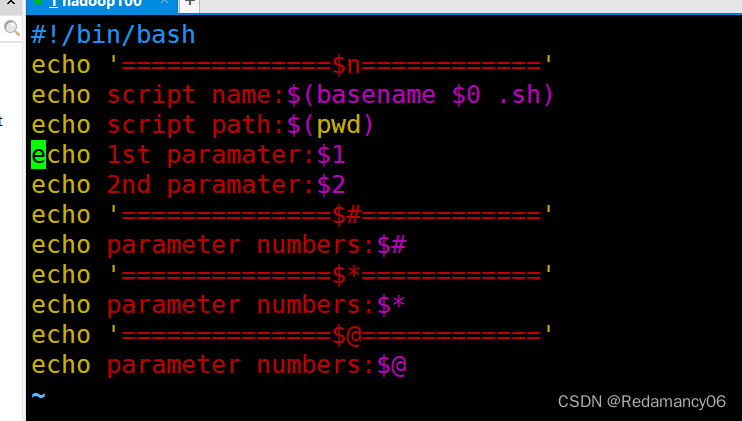
Task: Select the hadoop100 session tab
Action: (x=102, y=5)
